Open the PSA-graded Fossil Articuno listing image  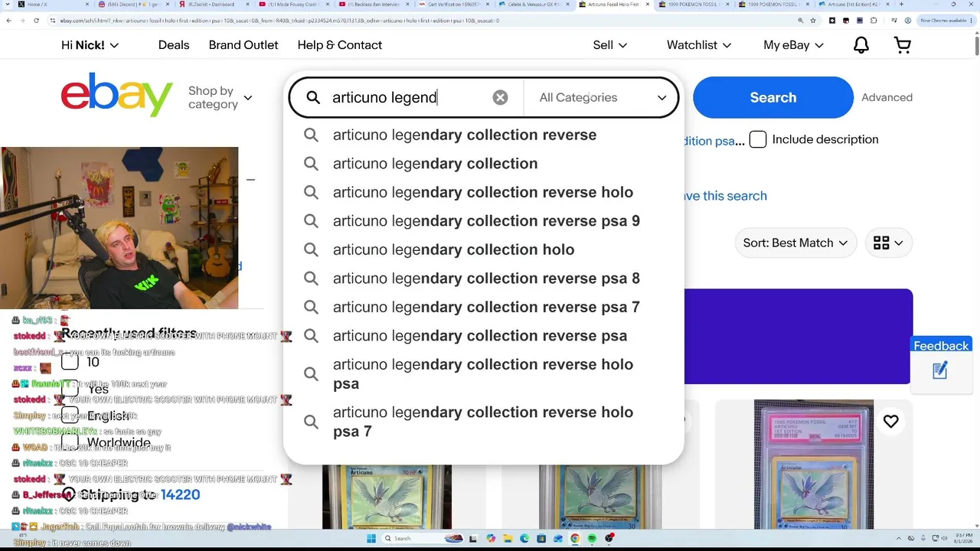(814, 464)
